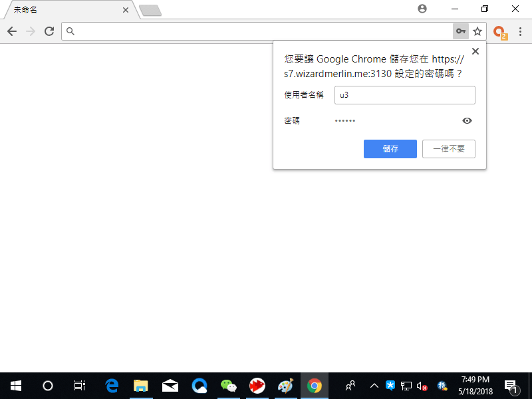The height and width of the screenshot is (399, 532).
Task: Click the blue 儲存 button
Action: pyautogui.click(x=390, y=149)
